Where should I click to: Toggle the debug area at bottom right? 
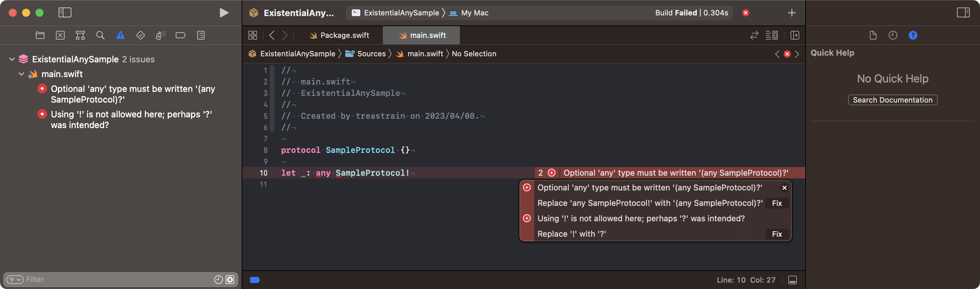[793, 280]
